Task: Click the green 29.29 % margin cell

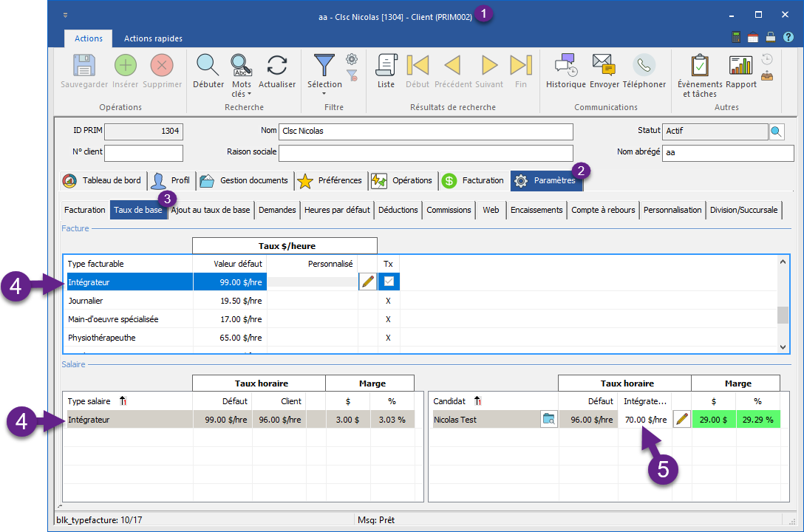Action: coord(757,420)
